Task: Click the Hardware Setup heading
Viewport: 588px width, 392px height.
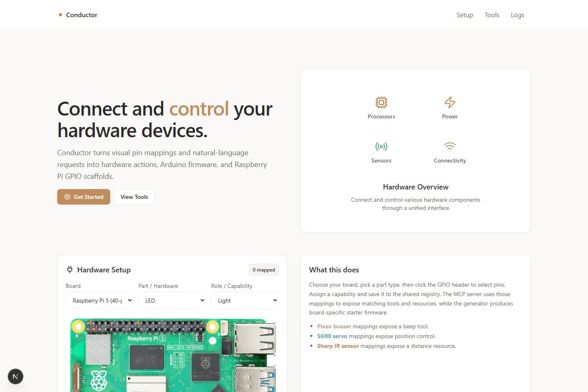Action: (104, 269)
